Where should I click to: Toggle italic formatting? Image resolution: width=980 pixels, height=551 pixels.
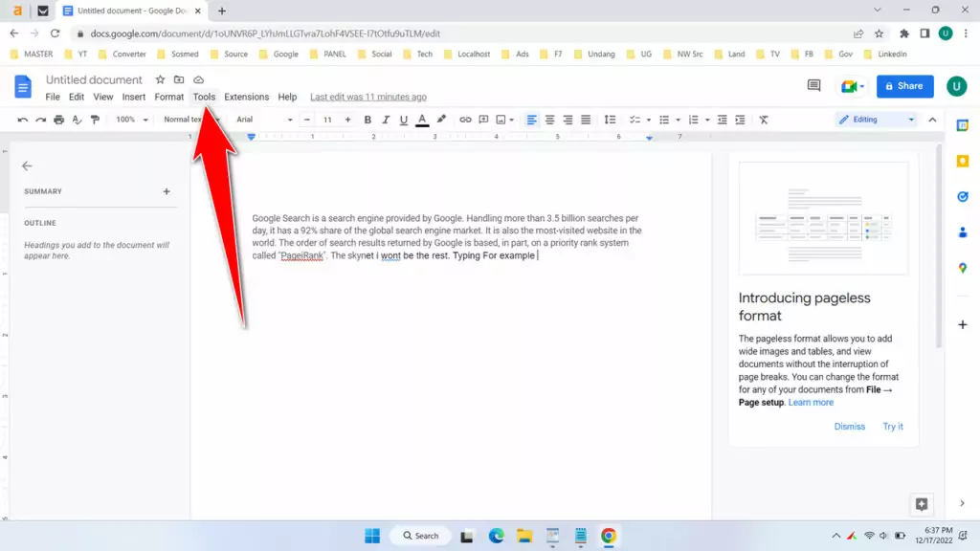pos(386,119)
